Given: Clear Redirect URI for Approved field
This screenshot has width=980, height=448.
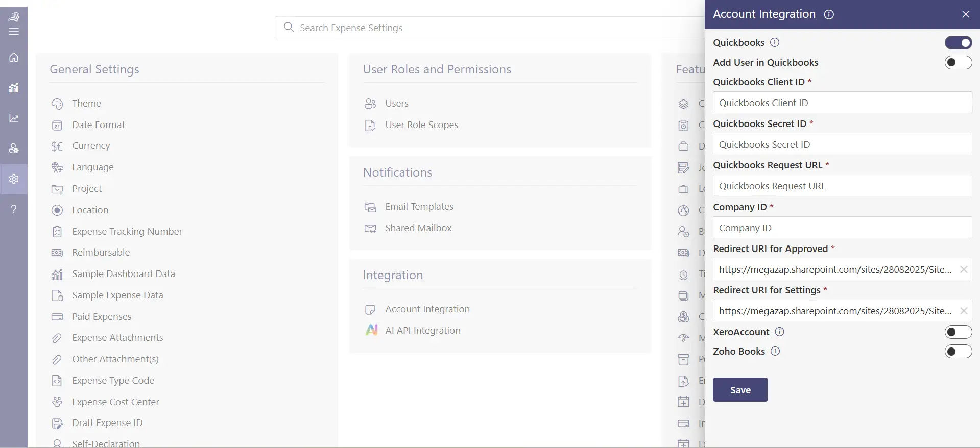Looking at the screenshot, I should coord(963,269).
